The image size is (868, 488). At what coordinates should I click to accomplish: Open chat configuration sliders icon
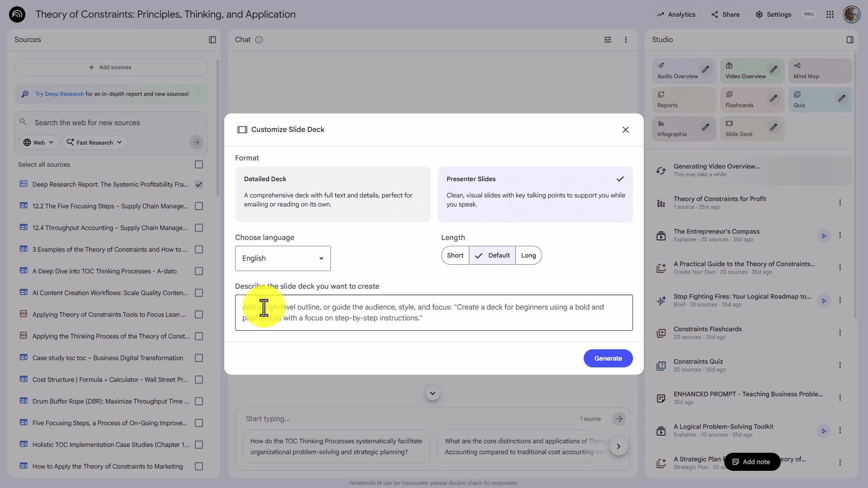pos(608,40)
